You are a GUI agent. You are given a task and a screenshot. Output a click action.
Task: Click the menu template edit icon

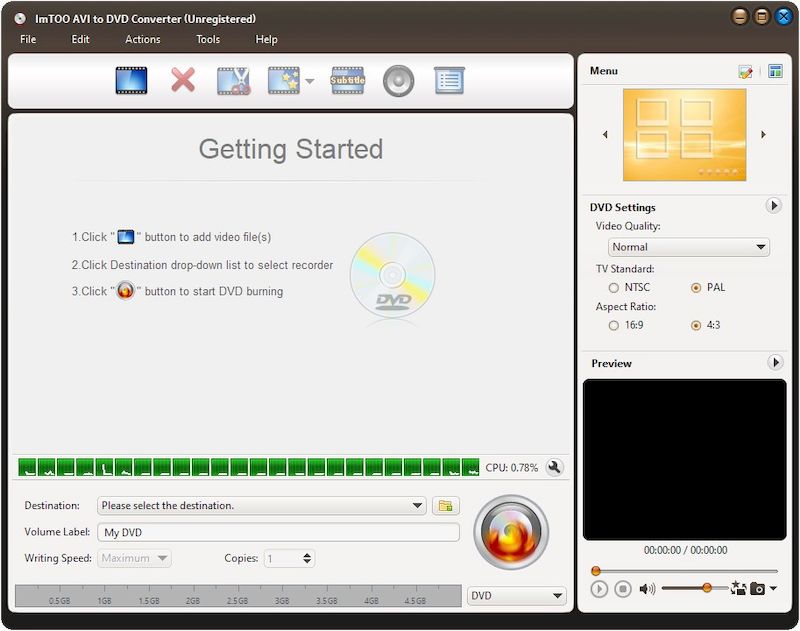click(x=744, y=70)
